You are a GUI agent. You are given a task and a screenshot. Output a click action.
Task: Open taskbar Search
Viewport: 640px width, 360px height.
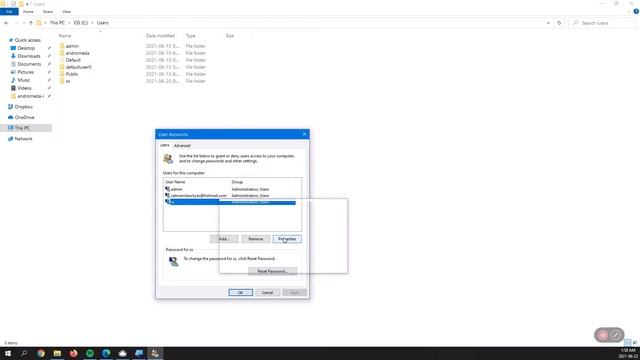coord(24,353)
